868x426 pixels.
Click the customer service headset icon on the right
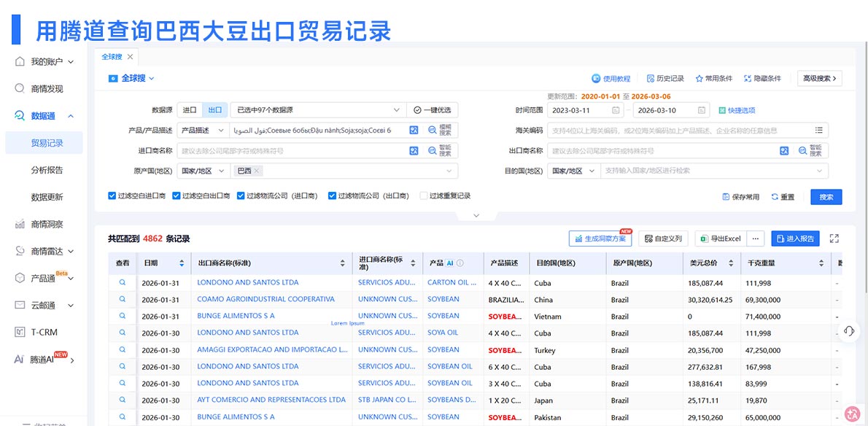[x=849, y=330]
